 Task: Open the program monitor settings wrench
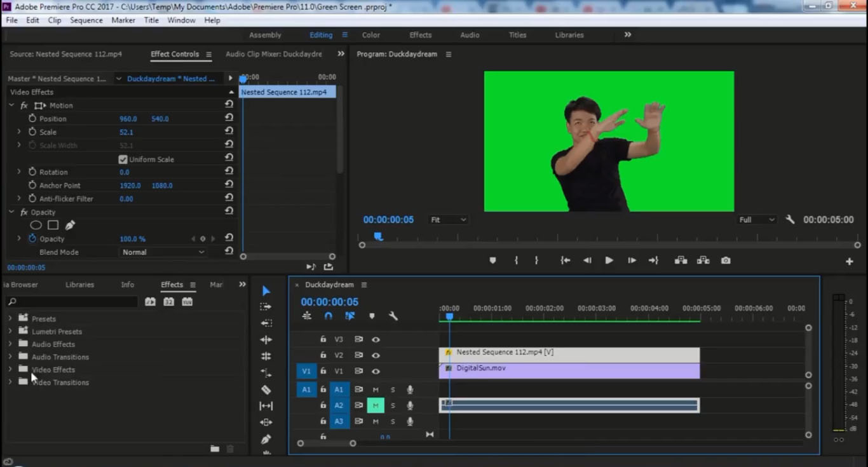(790, 219)
